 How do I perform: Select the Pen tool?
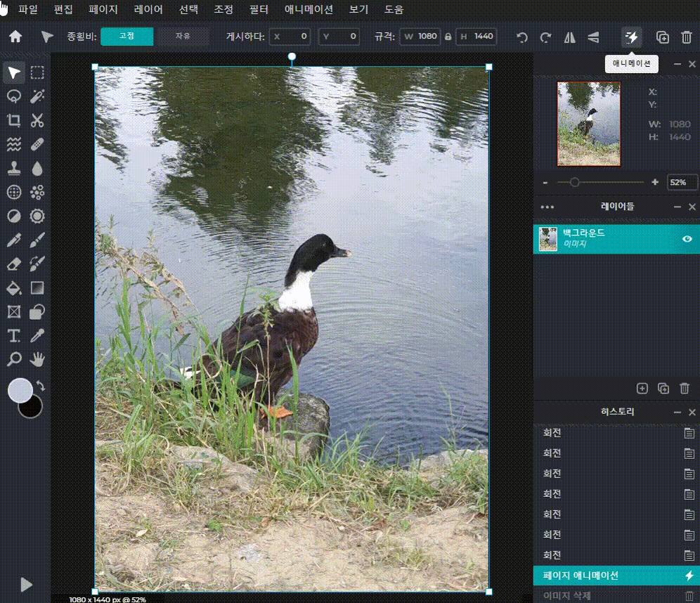click(14, 240)
